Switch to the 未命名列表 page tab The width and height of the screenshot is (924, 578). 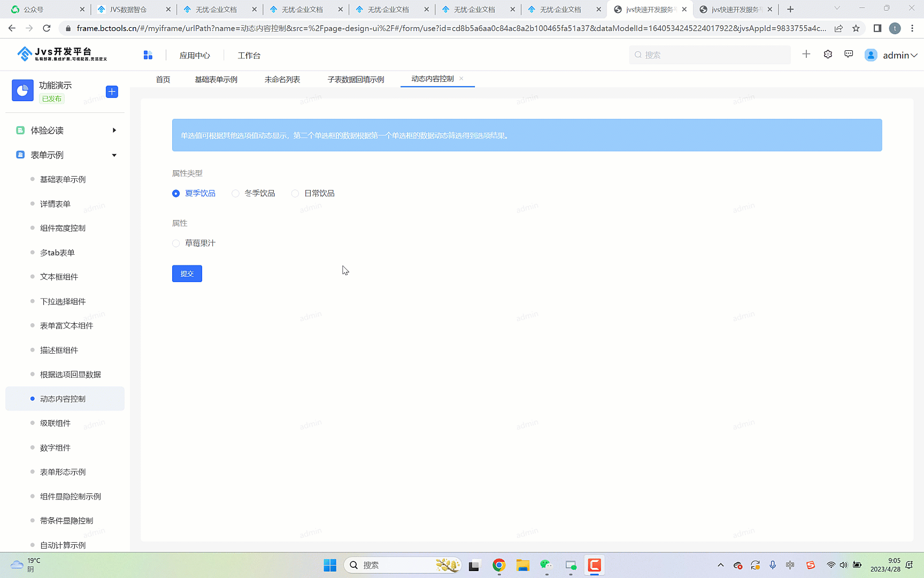(282, 79)
